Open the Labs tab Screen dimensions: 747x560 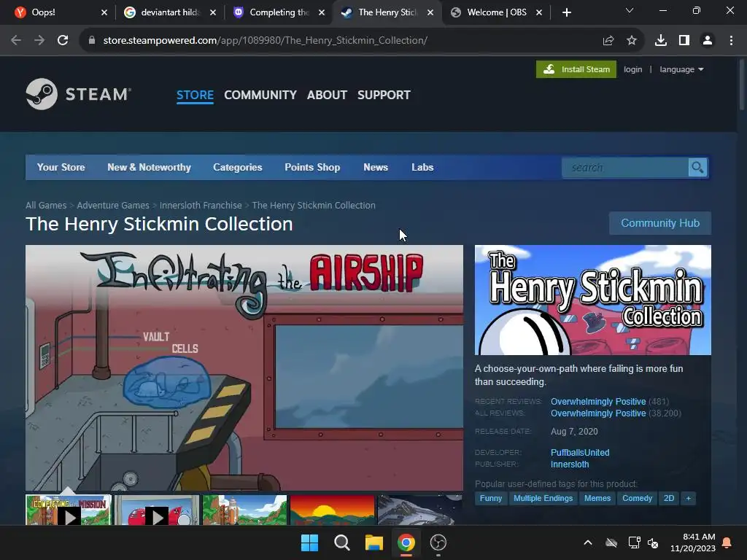point(422,167)
